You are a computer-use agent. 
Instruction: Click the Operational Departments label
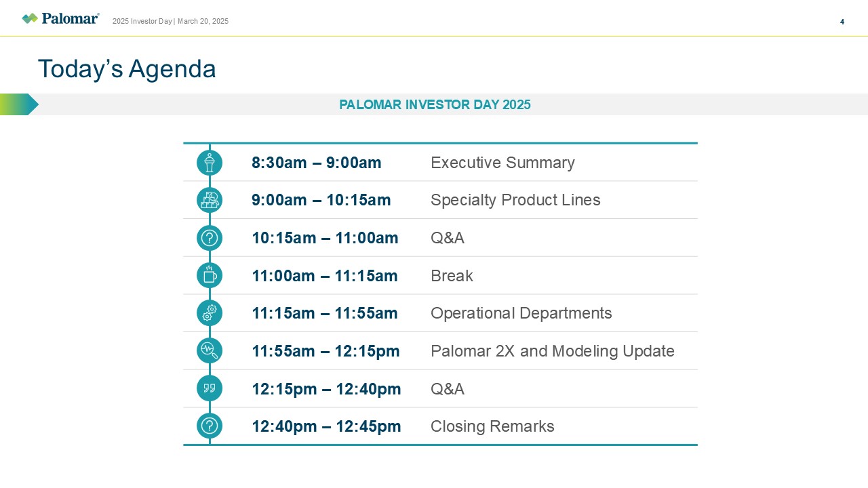[x=521, y=313]
